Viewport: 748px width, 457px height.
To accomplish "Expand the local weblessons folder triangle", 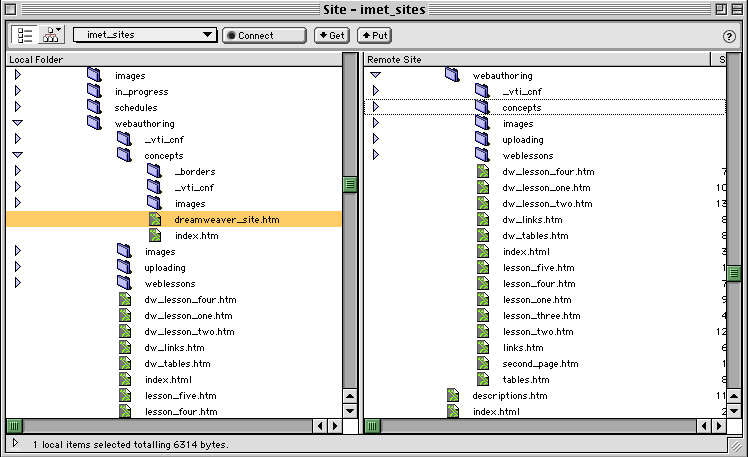I will (18, 283).
